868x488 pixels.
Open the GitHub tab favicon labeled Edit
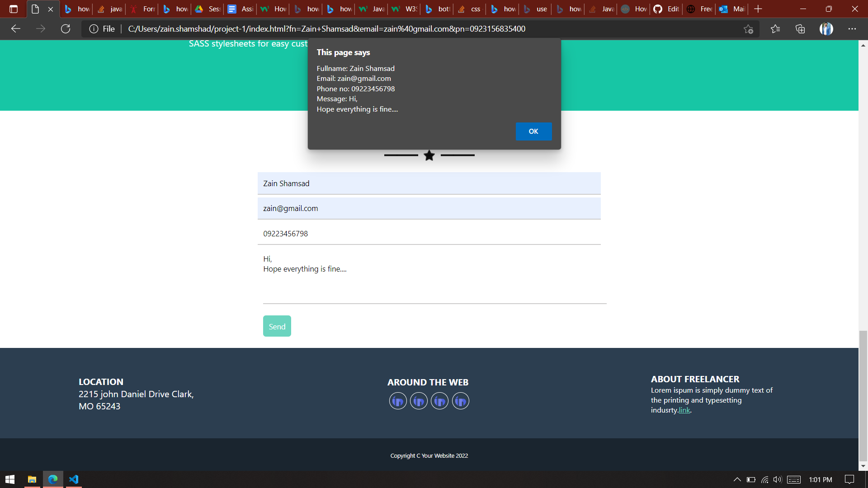658,9
